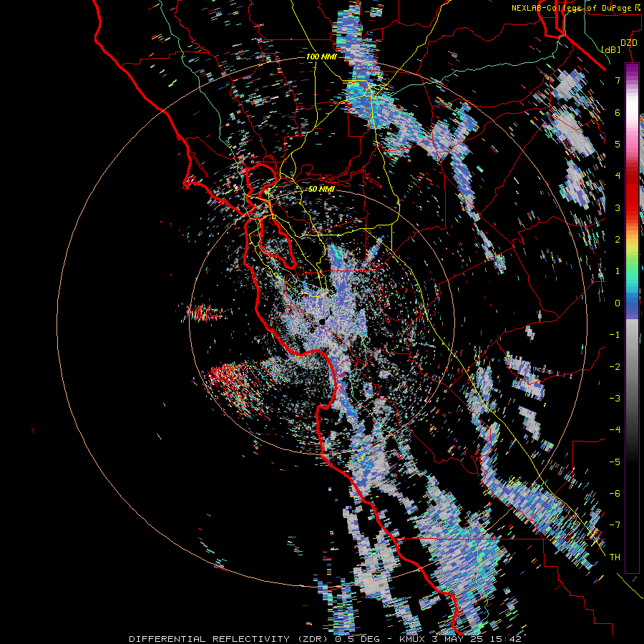
Task: Click the 0 value on the scale
Action: tap(618, 303)
